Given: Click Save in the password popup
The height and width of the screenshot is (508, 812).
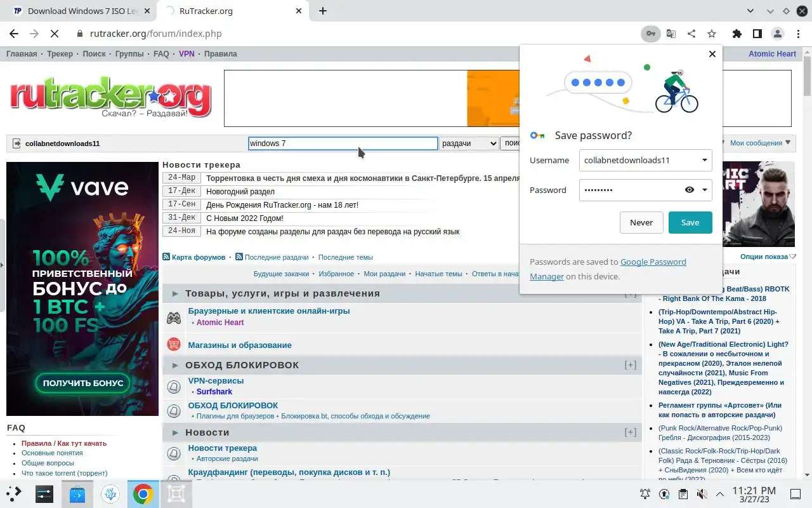Looking at the screenshot, I should pos(690,222).
